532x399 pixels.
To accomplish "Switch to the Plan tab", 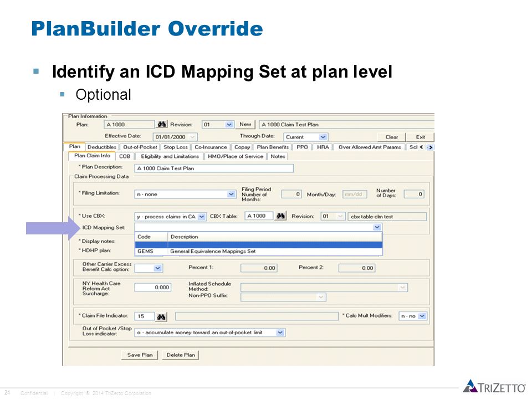I will click(75, 146).
